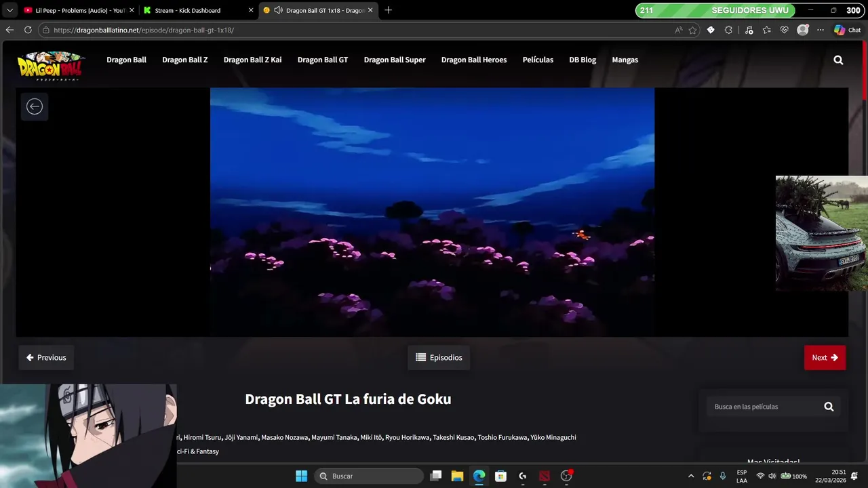Open a new tab with the plus button
Image resolution: width=868 pixels, height=488 pixels.
[388, 10]
